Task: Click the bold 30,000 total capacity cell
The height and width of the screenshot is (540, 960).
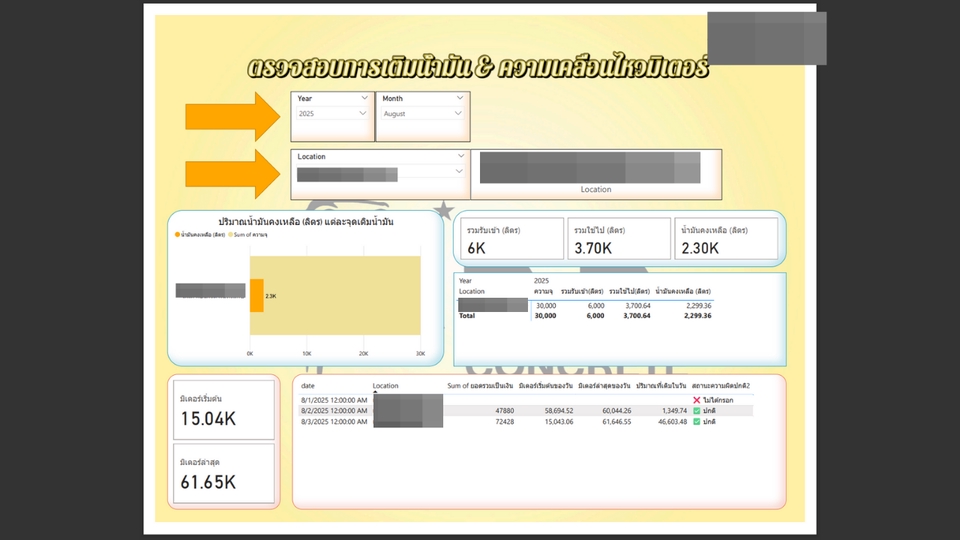Action: [546, 316]
